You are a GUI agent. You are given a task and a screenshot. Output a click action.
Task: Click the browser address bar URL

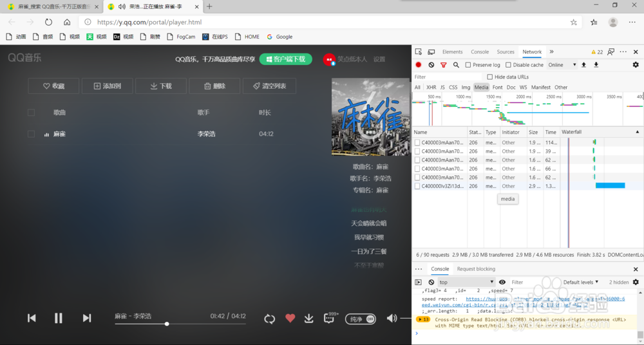[x=149, y=22]
